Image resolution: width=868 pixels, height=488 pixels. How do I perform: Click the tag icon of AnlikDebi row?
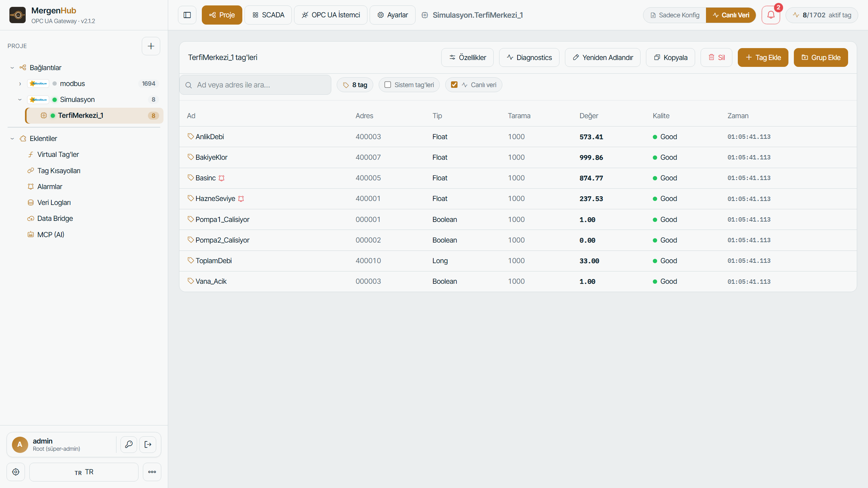191,136
